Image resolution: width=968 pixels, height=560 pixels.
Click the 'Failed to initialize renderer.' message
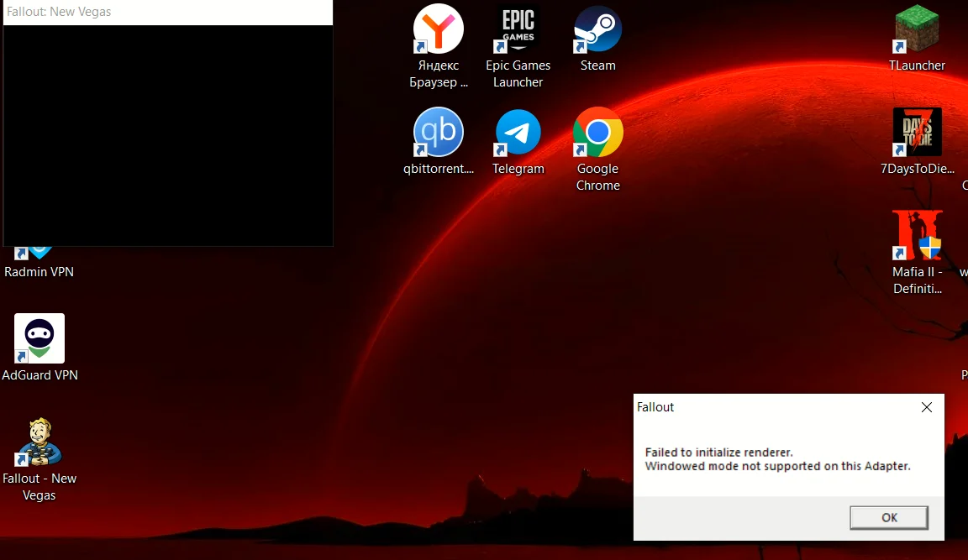718,452
